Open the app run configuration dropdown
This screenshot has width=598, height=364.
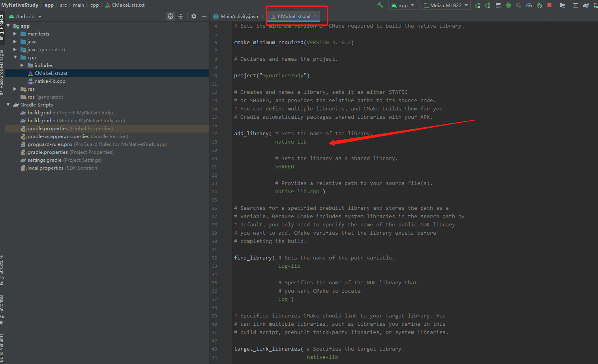(403, 5)
